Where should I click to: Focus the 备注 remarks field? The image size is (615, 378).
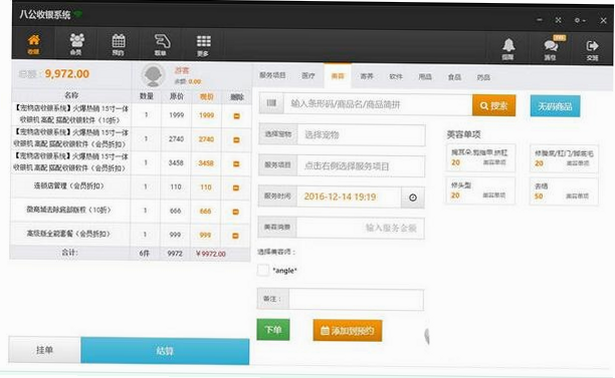click(x=356, y=300)
